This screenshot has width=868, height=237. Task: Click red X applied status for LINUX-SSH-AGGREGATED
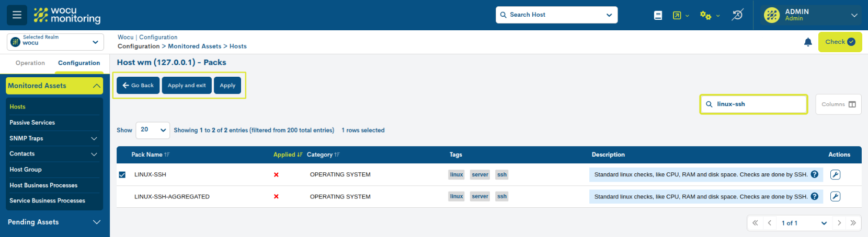point(276,197)
